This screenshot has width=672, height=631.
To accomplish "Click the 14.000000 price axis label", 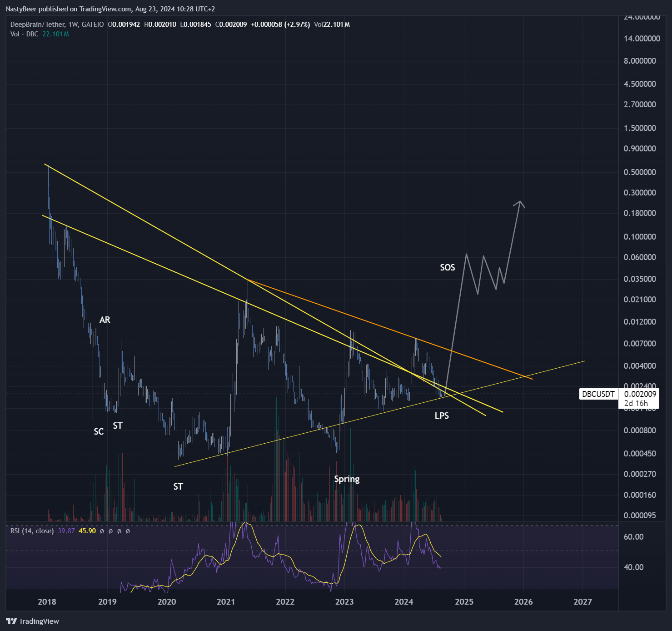I will 642,39.
